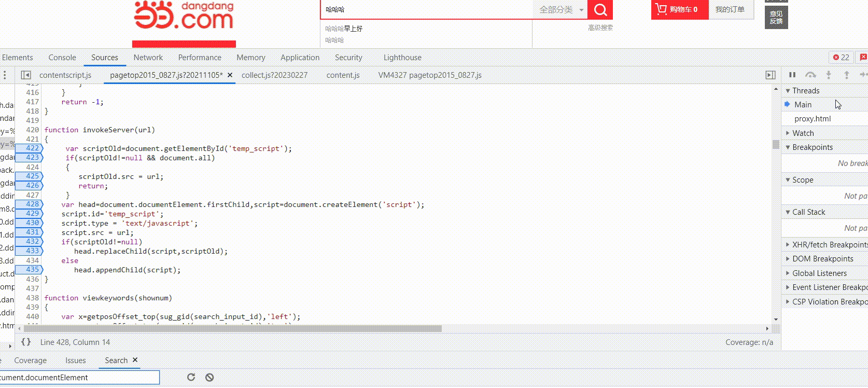
Task: Click the pretty print braces icon
Action: click(x=26, y=342)
